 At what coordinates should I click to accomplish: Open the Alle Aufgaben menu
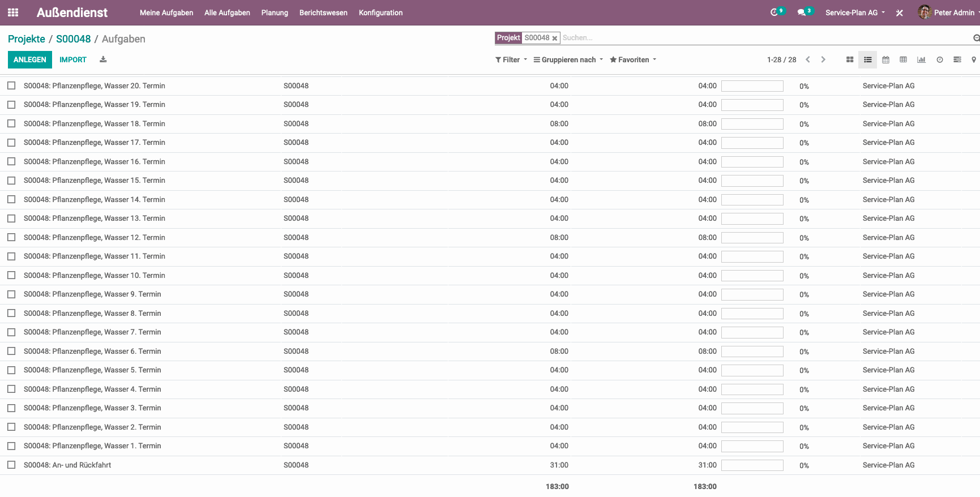[x=227, y=12]
